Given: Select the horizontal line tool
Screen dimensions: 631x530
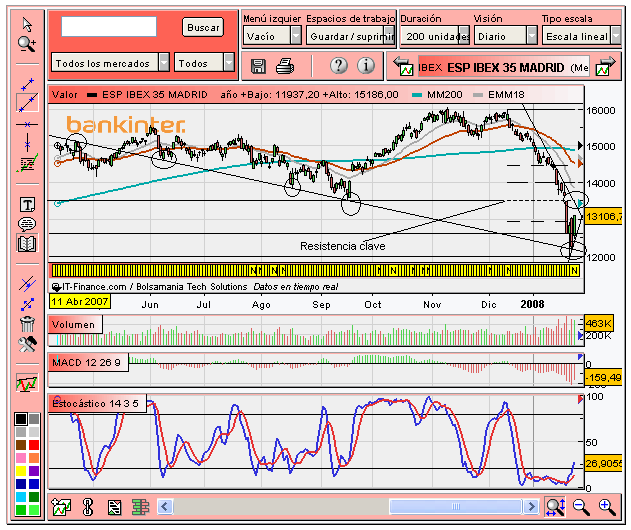Looking at the screenshot, I should point(27,124).
